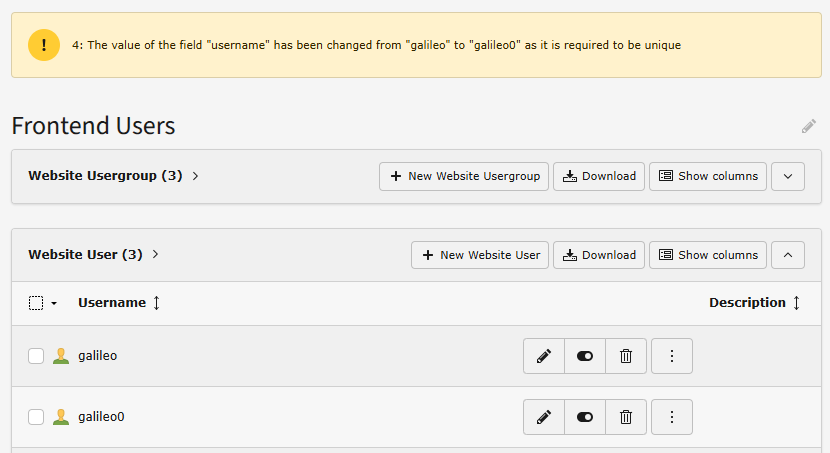Toggle the select-all records checkbox

36,303
